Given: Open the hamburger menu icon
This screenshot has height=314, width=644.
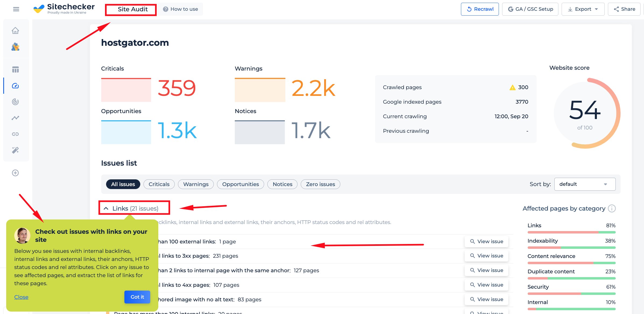Looking at the screenshot, I should pos(16,9).
